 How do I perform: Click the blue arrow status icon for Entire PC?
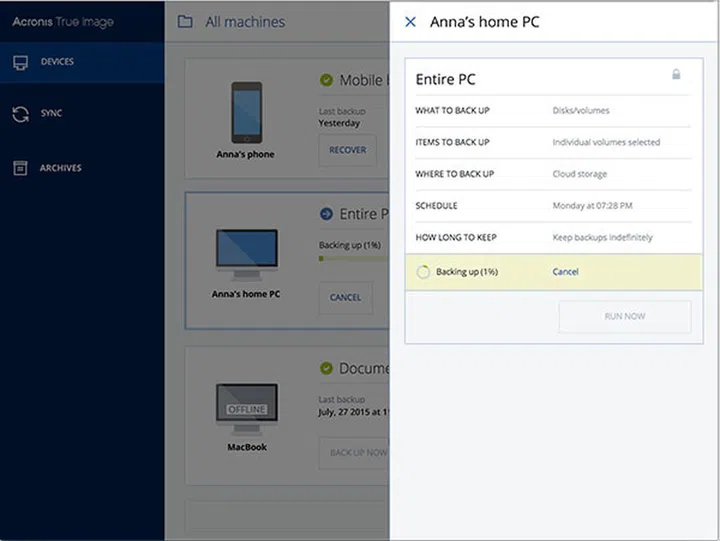click(326, 214)
